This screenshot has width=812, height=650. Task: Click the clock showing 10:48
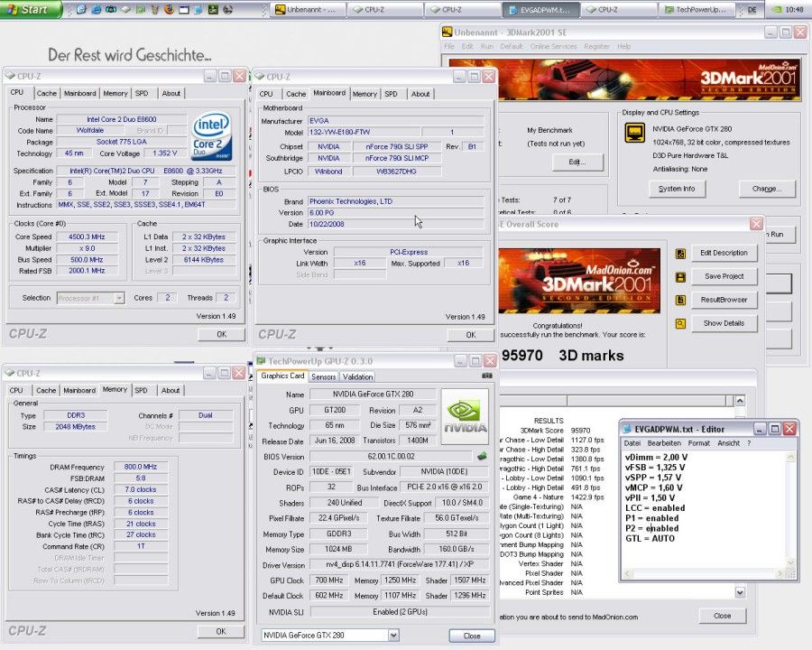(795, 9)
